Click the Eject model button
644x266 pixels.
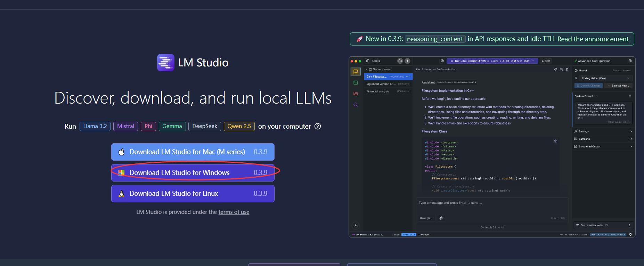coord(546,61)
